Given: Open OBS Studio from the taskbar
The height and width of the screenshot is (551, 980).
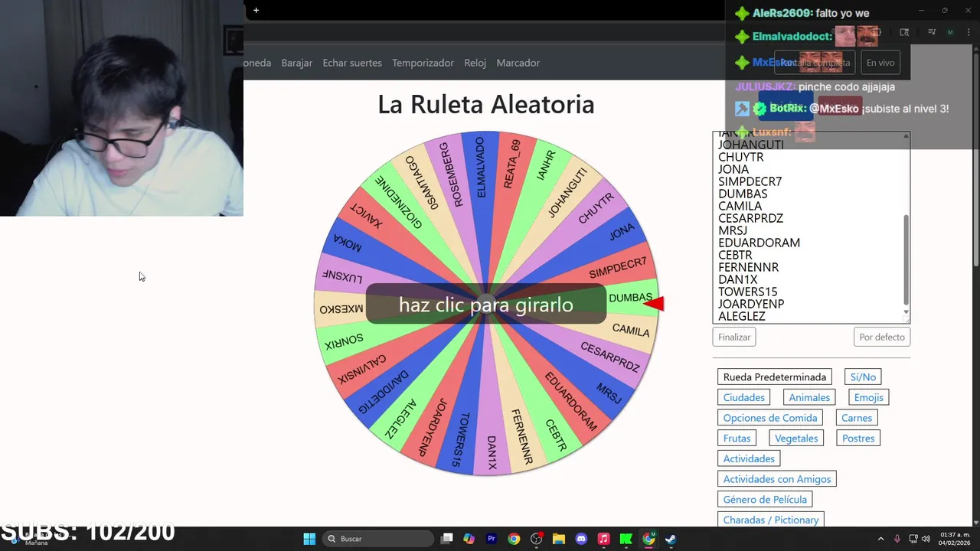Looking at the screenshot, I should [536, 539].
